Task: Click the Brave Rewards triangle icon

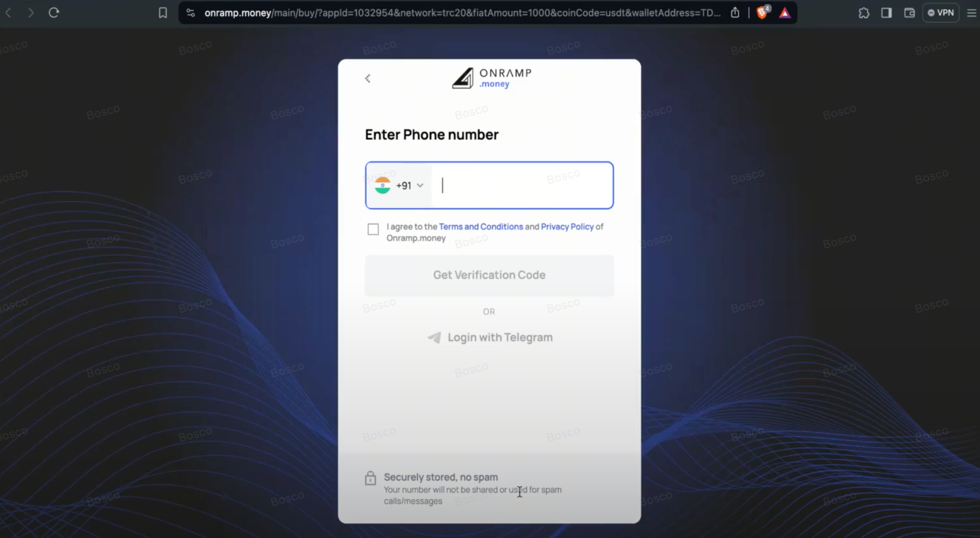Action: [x=785, y=13]
